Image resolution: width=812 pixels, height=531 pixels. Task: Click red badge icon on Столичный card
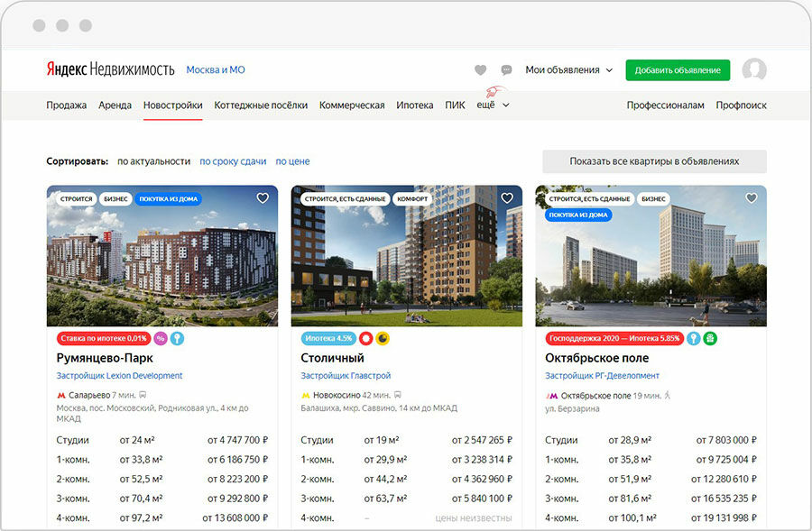click(x=365, y=339)
